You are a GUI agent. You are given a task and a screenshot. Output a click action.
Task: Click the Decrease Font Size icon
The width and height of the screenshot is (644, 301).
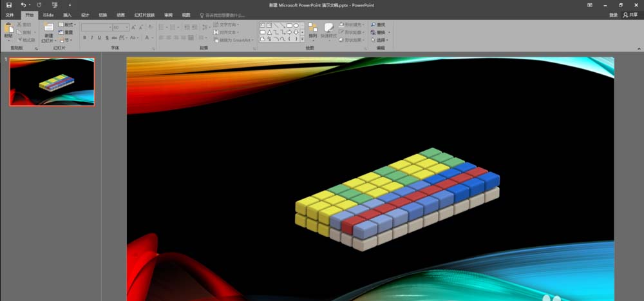click(141, 27)
